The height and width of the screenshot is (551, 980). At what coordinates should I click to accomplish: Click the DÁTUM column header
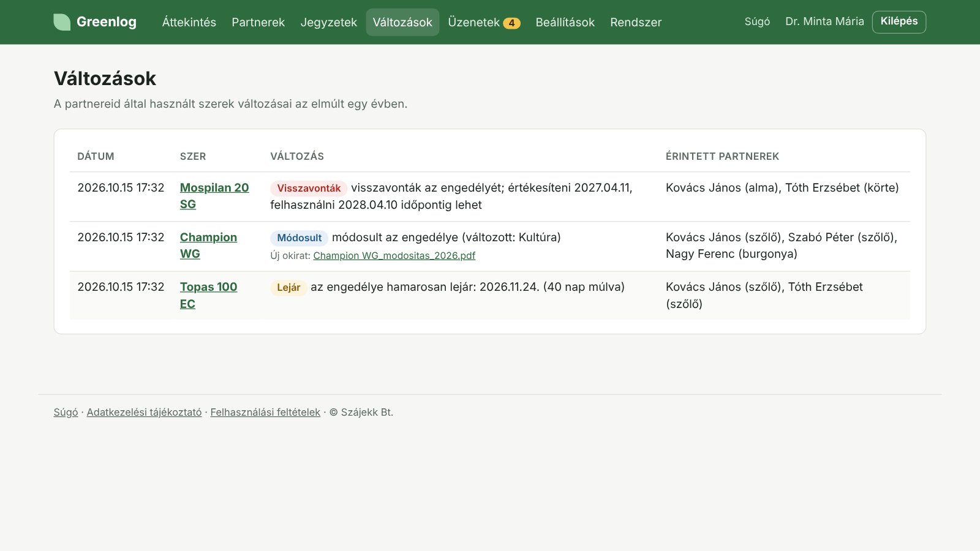pyautogui.click(x=96, y=156)
